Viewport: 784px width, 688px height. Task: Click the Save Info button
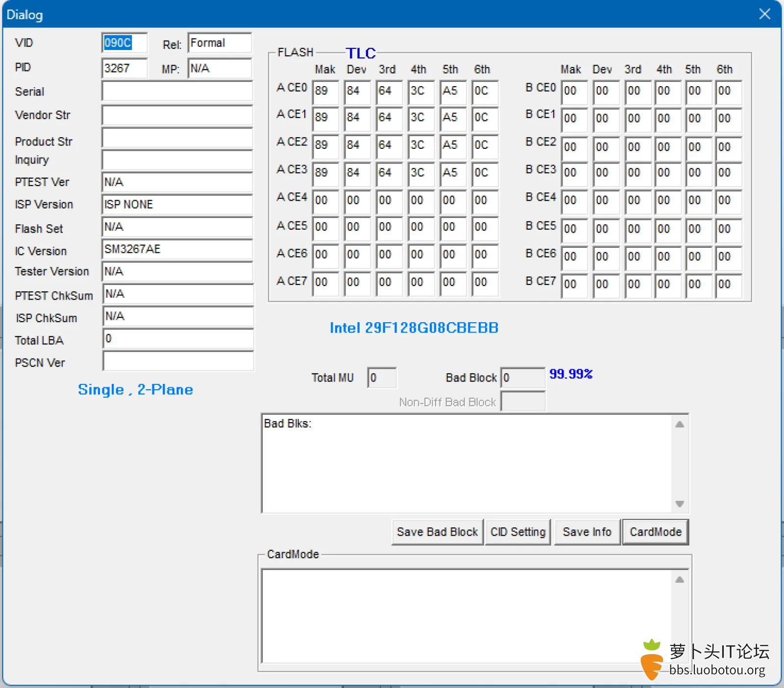[x=587, y=532]
